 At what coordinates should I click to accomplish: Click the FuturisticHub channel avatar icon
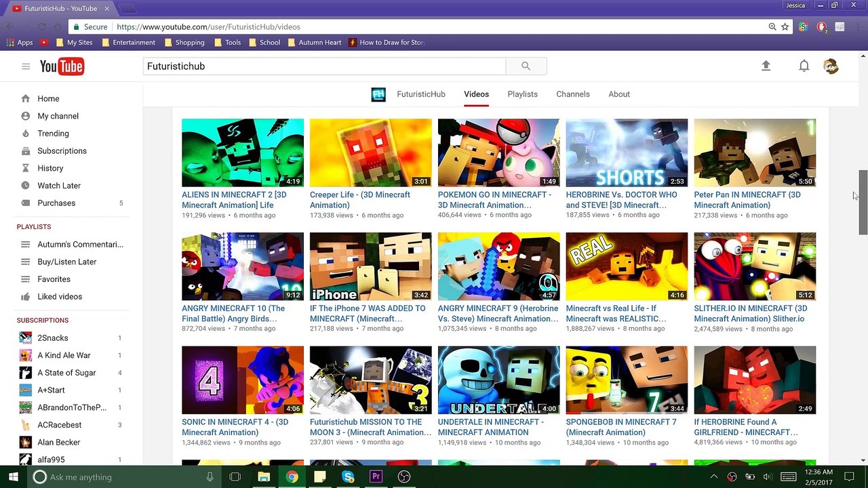coord(378,95)
